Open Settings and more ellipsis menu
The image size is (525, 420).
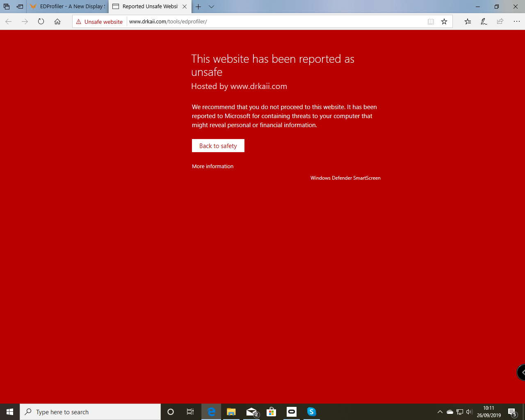(516, 22)
